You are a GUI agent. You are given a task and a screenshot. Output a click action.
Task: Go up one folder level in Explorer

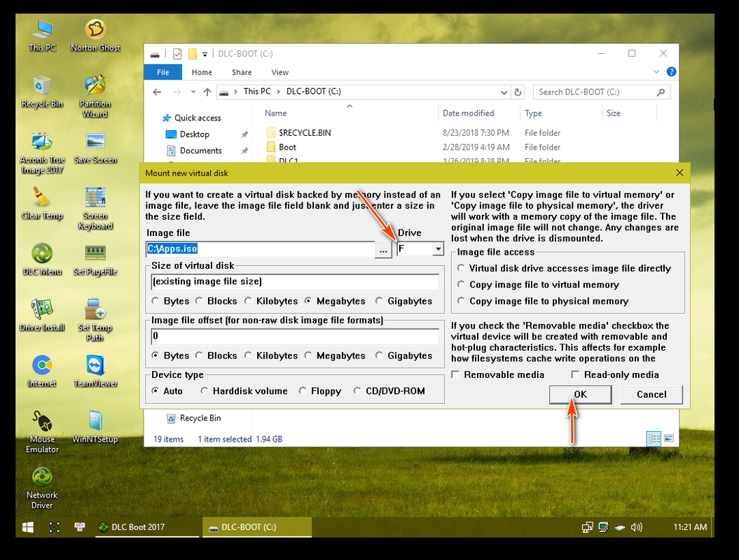coord(207,92)
